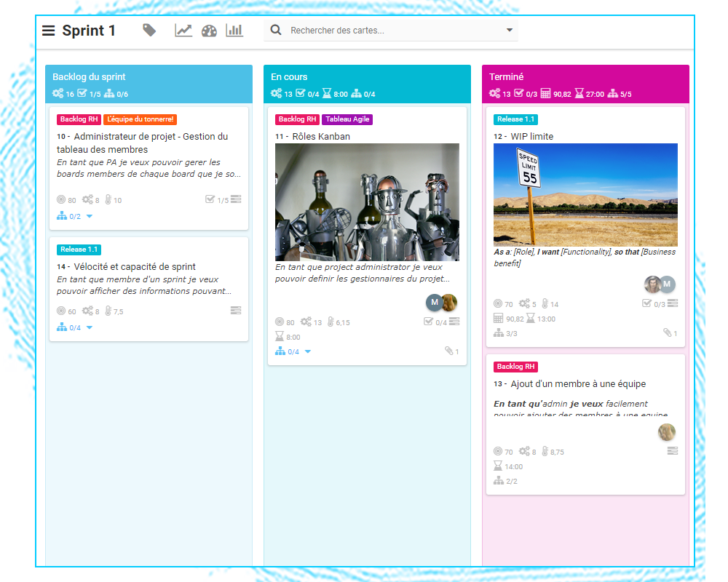Click the description lines icon on card 14
This screenshot has height=582, width=728.
click(x=236, y=310)
